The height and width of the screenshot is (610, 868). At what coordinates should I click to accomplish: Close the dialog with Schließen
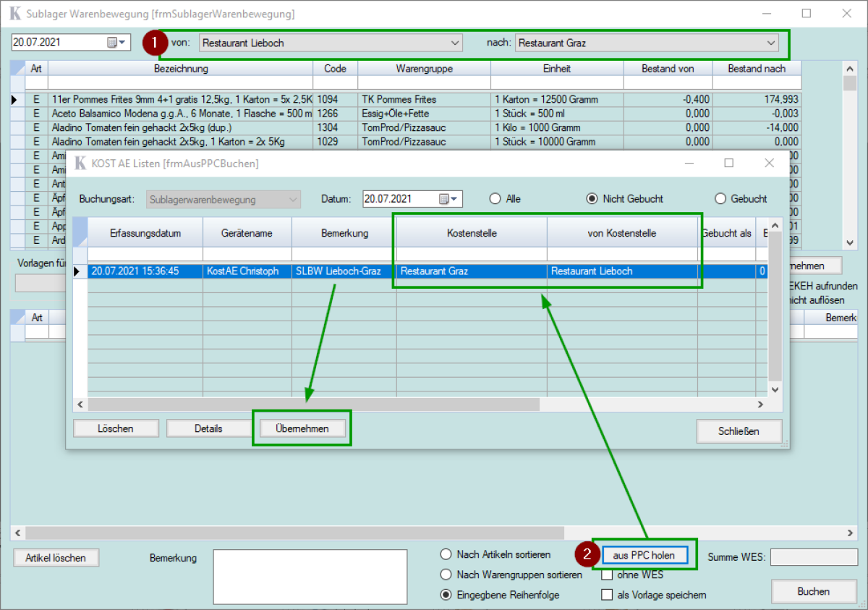(x=739, y=431)
